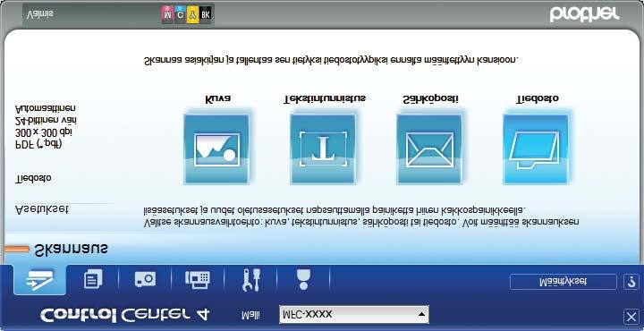
Task: Switch to the device settings tools tab
Action: pyautogui.click(x=251, y=280)
